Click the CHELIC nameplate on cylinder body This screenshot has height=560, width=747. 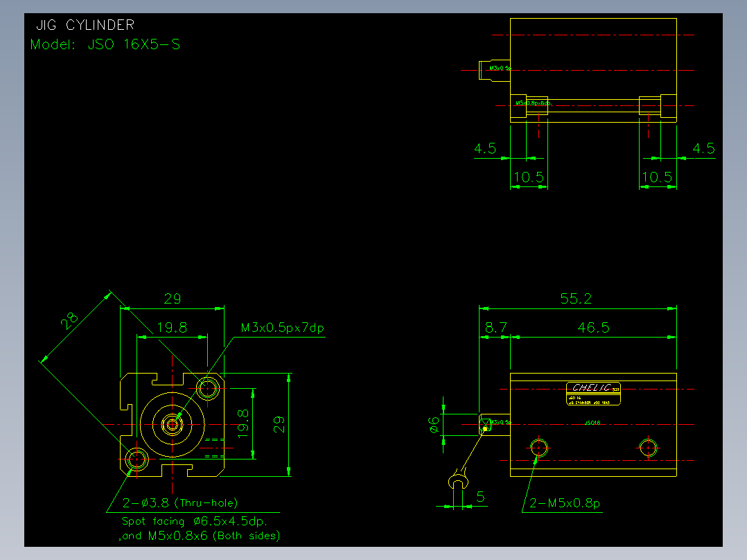click(x=593, y=394)
